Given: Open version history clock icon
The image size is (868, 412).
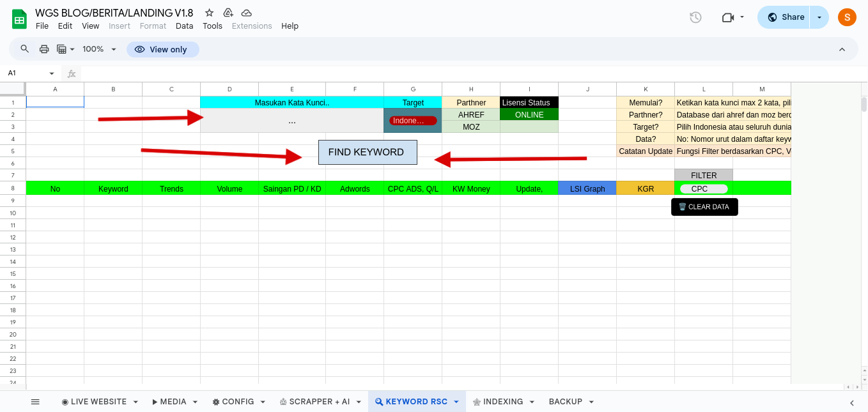Looking at the screenshot, I should click(x=695, y=17).
